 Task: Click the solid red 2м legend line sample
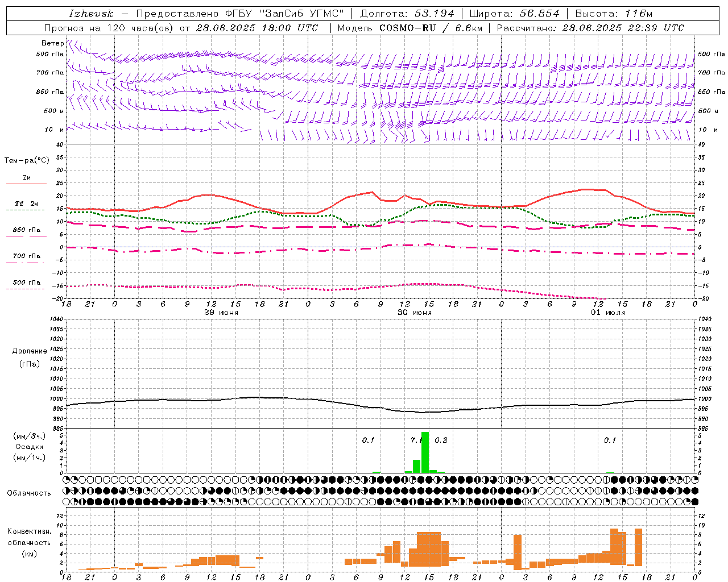pos(26,184)
